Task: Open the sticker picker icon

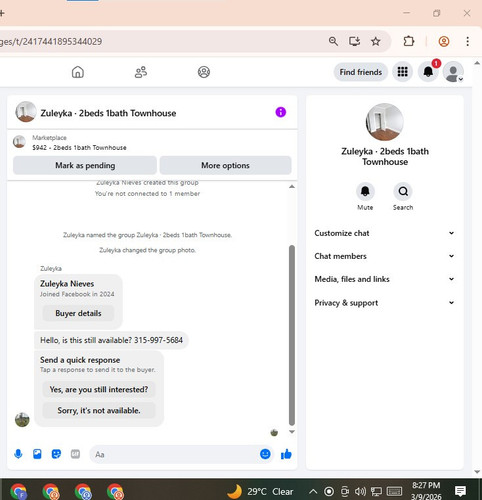Action: click(x=56, y=454)
